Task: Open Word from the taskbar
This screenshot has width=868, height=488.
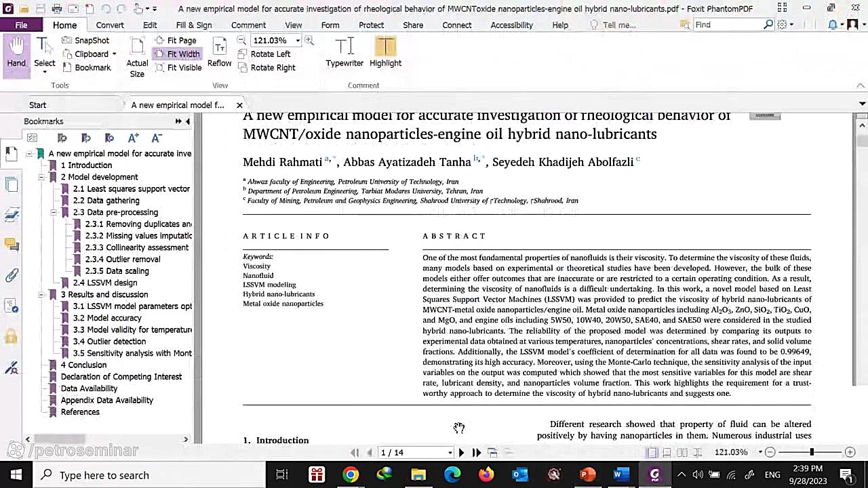Action: (621, 475)
